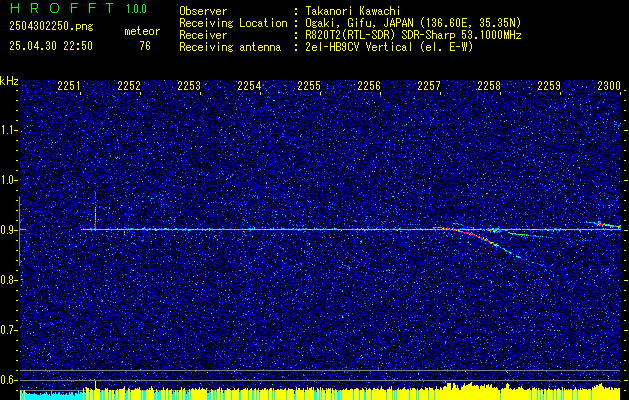This screenshot has height=400, width=629.
Task: Click the date stamp 25.04.30 22:50
Action: coord(51,46)
